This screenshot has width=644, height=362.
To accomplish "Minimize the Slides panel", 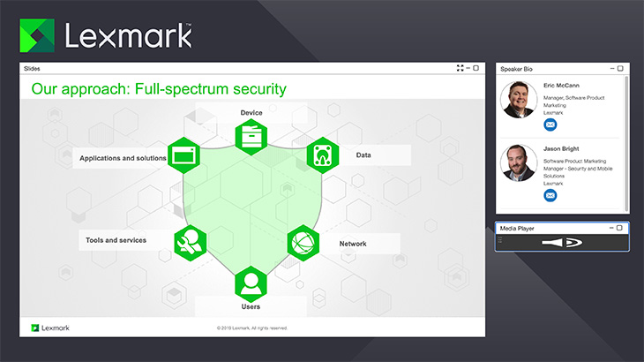I will click(x=468, y=68).
